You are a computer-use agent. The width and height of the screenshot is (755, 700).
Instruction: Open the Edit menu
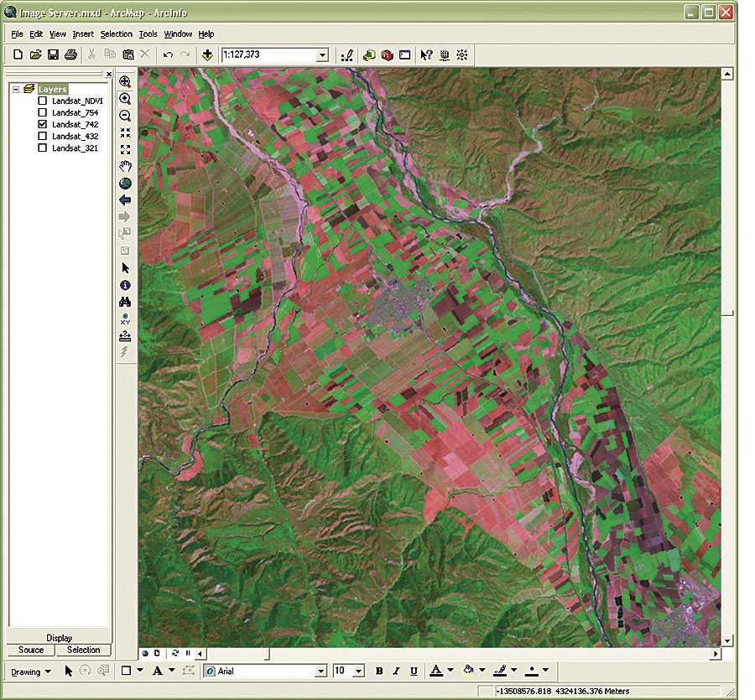[36, 34]
